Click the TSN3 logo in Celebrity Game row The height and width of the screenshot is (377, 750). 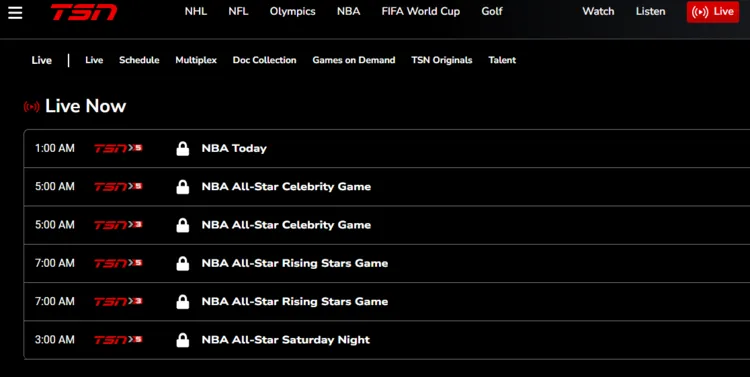(x=118, y=225)
